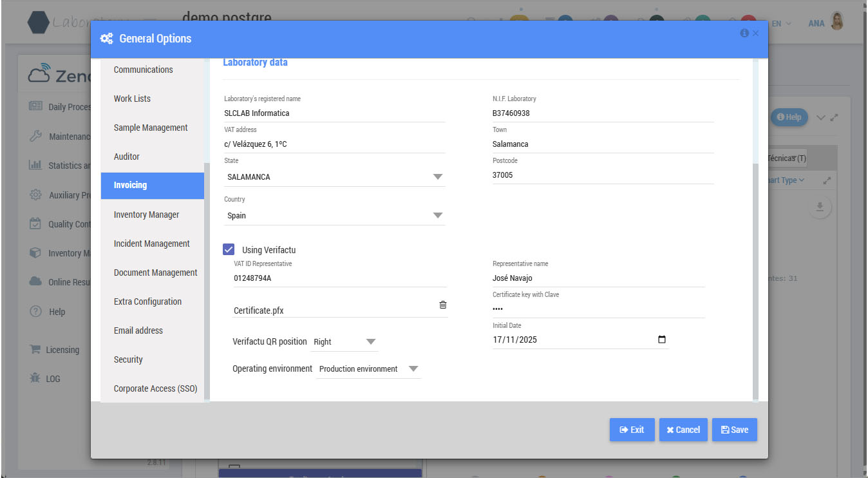Click the Help question mark icon in sidebar
Viewport: 868px width, 478px height.
tap(36, 311)
